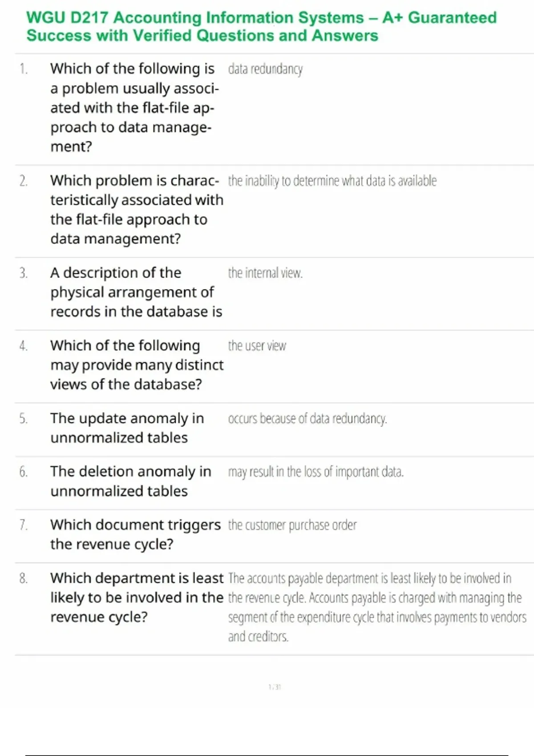Click the "update anomaly in unnormalized tables" question
The height and width of the screenshot is (756, 534).
(127, 428)
